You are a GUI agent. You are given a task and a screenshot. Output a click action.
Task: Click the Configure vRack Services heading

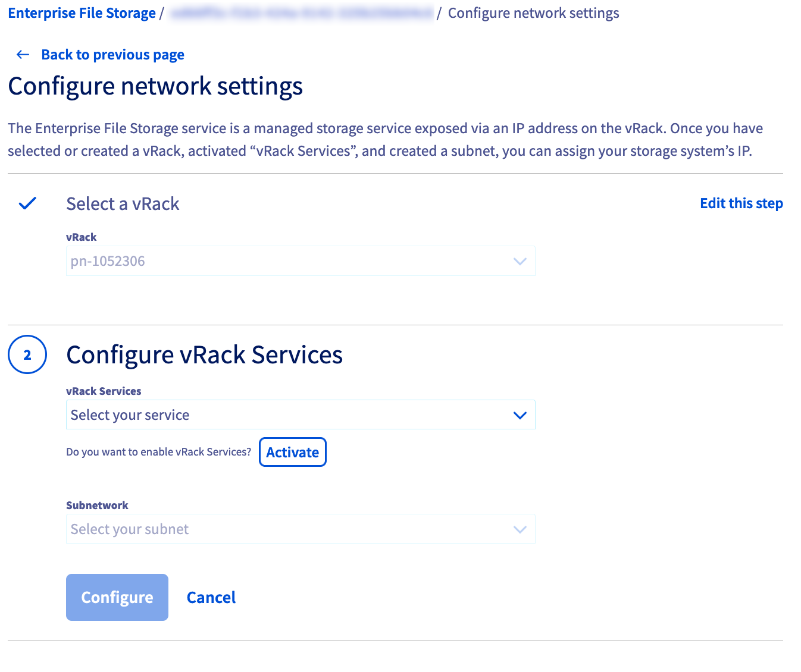[204, 354]
